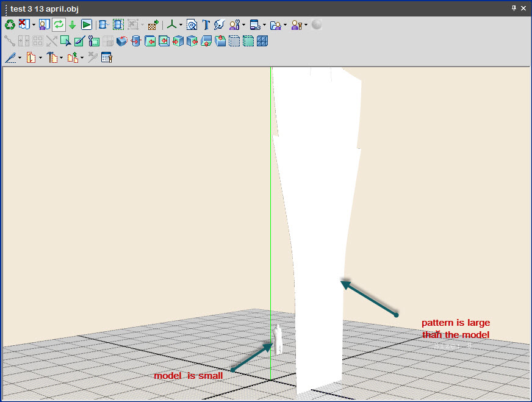Click the checkerboard texture icon
Image resolution: width=532 pixels, height=402 pixels.
153,25
